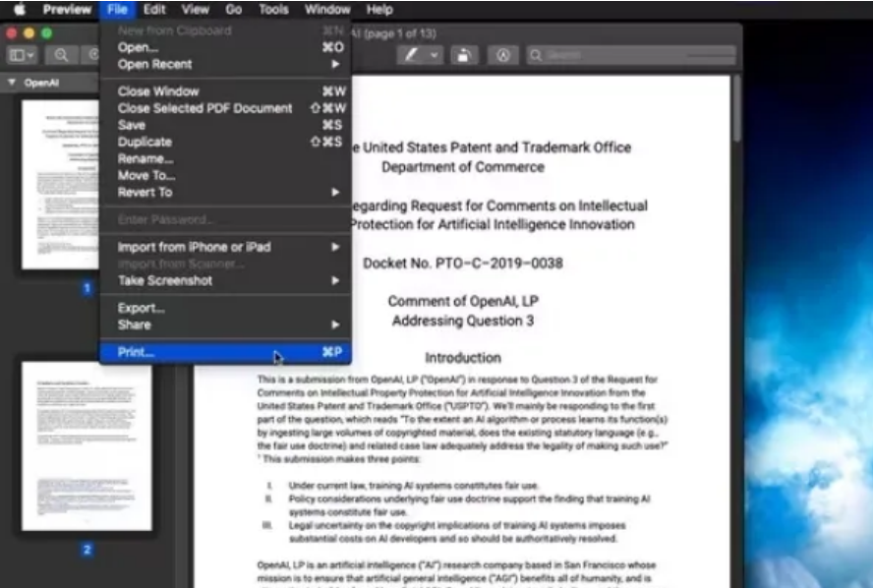
Task: Choose Save from the File menu
Action: pyautogui.click(x=225, y=125)
